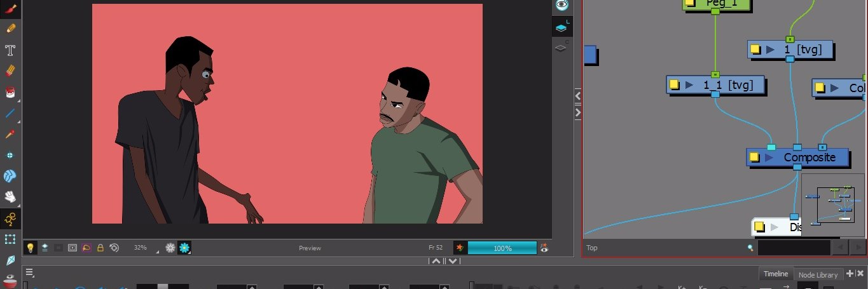Select the blue layer stack L icon
This screenshot has height=289, width=868.
point(561,27)
